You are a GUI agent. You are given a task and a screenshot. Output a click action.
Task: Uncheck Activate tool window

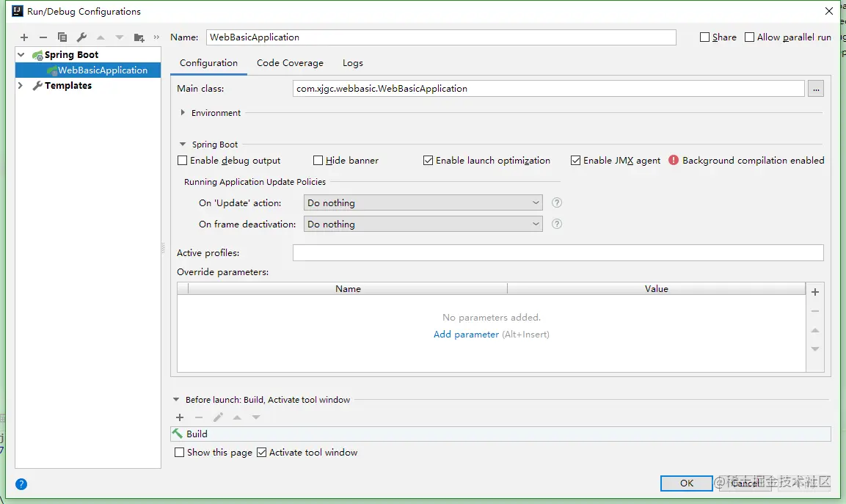(x=262, y=452)
